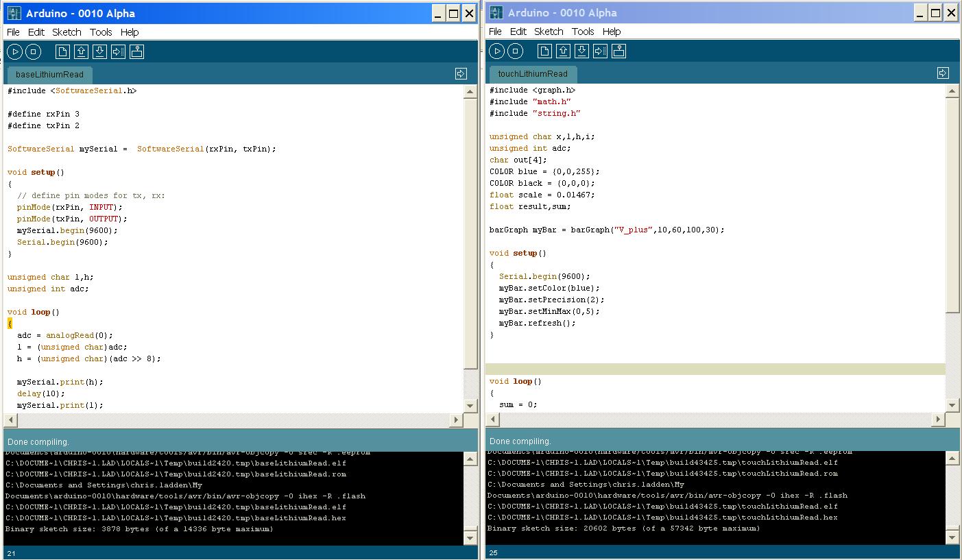Click Verify/Run icon in right Arduino window
Screen dimensions: 962x560
pyautogui.click(x=496, y=51)
